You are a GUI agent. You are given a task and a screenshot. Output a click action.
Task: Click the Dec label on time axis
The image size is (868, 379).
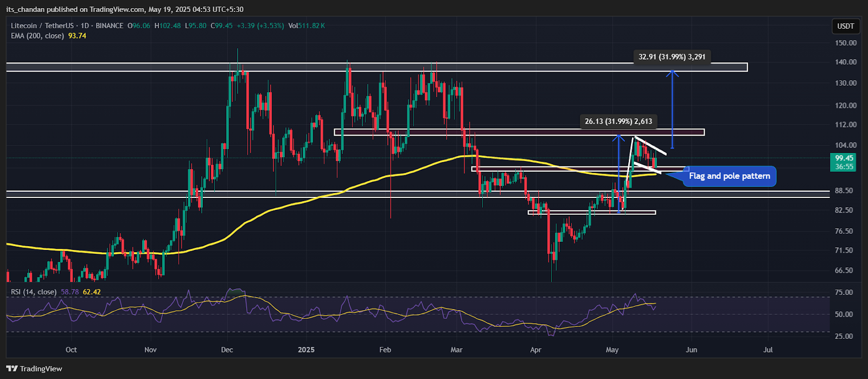click(227, 350)
